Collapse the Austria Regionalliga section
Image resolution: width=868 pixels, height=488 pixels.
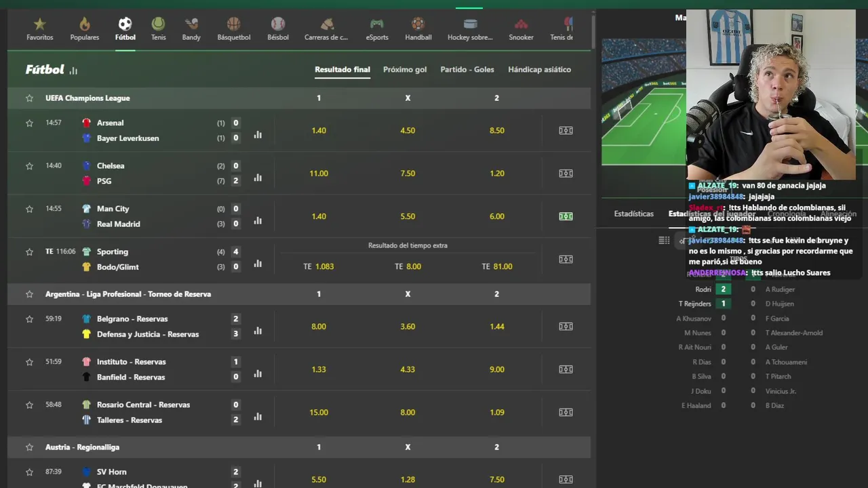tap(299, 447)
